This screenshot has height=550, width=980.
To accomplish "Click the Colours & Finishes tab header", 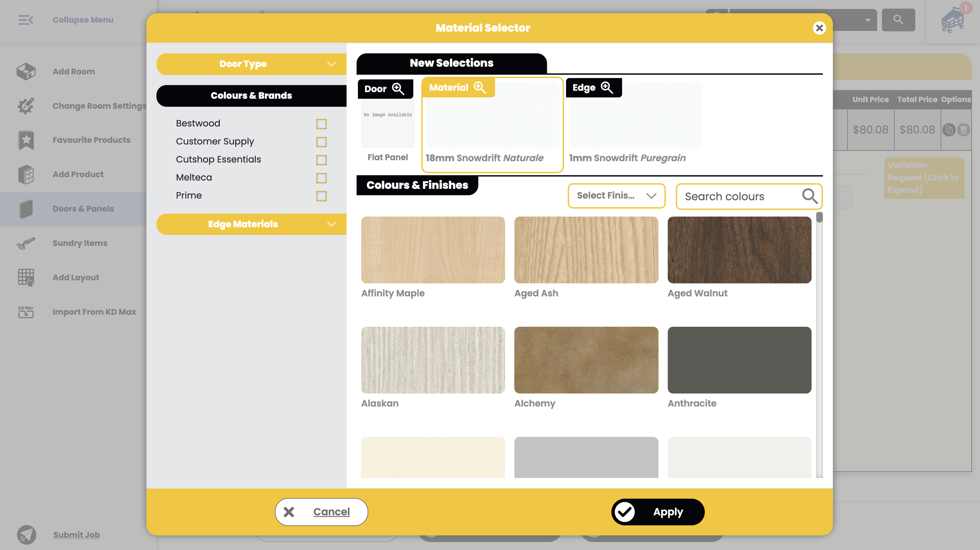I will pos(417,185).
